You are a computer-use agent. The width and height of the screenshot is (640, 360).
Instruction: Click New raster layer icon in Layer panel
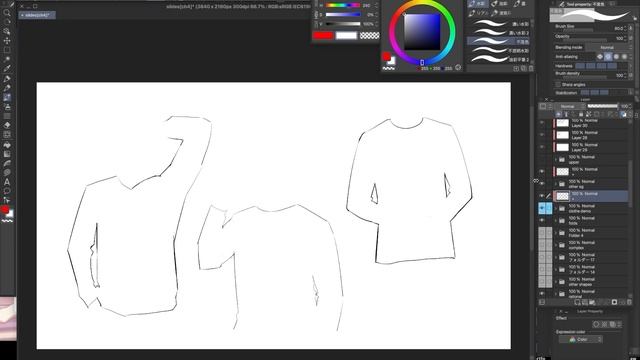coord(577,302)
